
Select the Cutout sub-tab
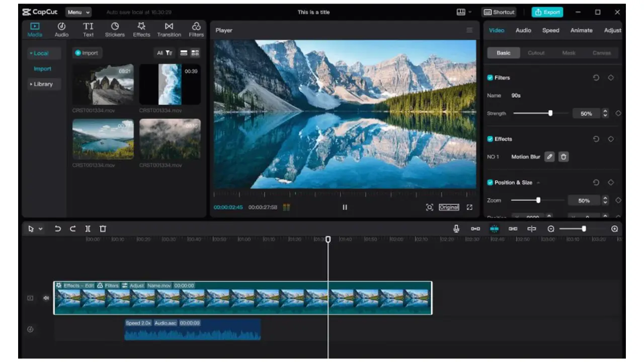536,53
